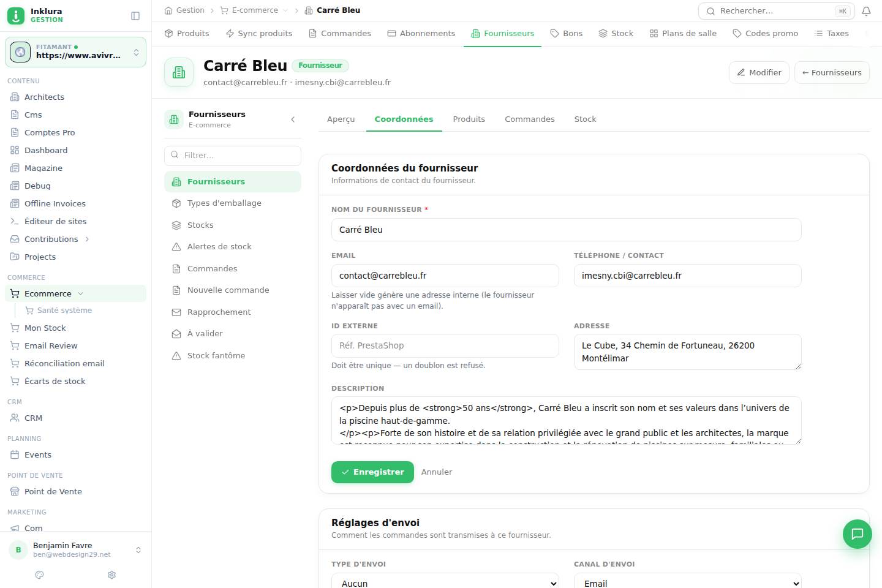Open the notifications bell
The width and height of the screenshot is (882, 588).
866,11
